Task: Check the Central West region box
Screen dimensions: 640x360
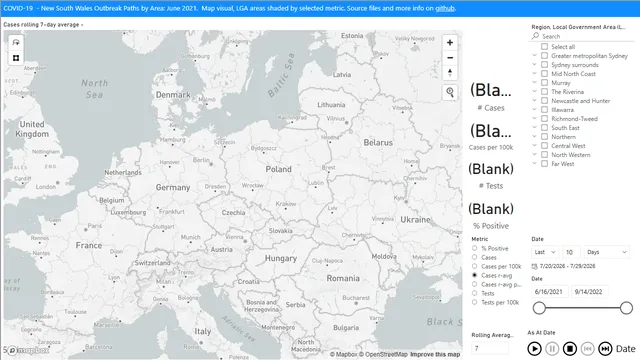Action: (x=544, y=145)
